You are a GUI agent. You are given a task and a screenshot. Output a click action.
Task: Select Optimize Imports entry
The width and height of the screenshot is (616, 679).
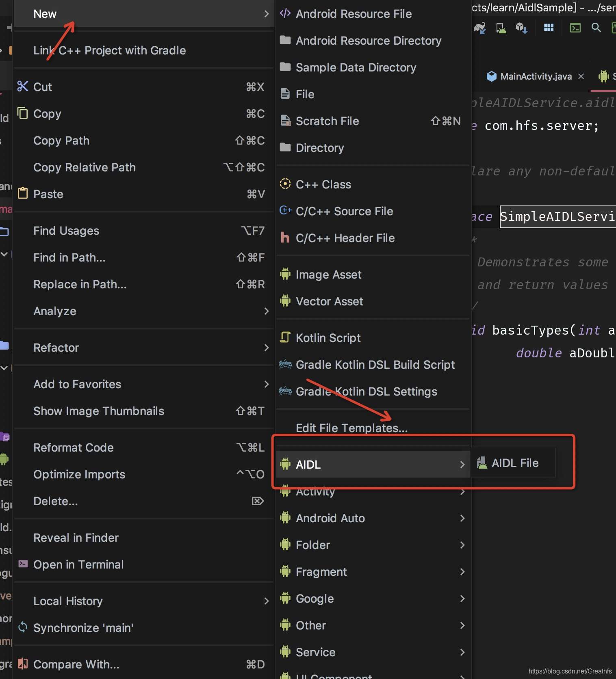(x=144, y=474)
